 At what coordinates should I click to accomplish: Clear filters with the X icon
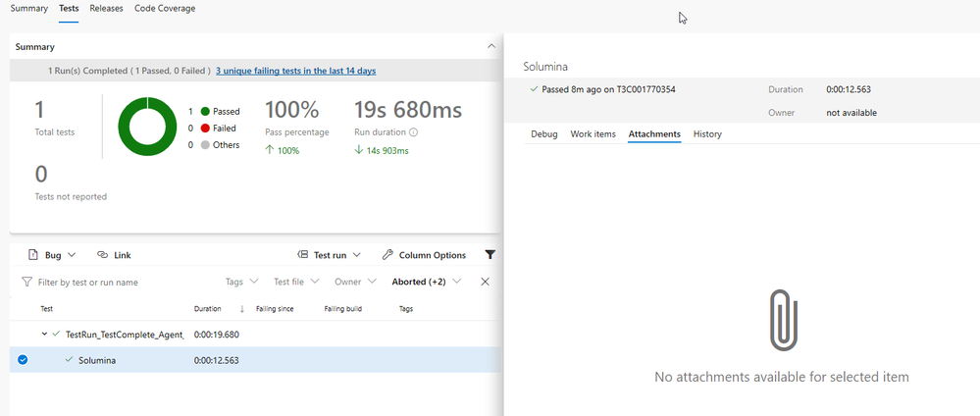(485, 282)
